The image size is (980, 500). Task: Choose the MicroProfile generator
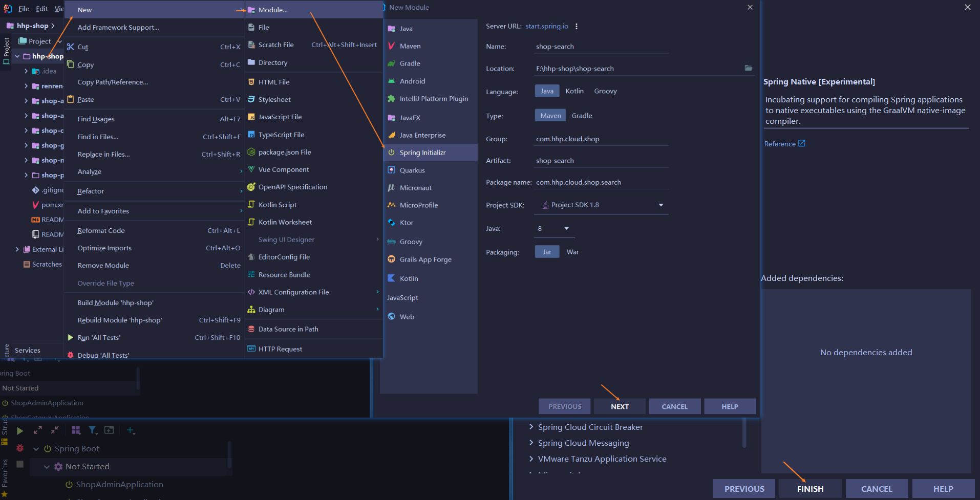430,205
